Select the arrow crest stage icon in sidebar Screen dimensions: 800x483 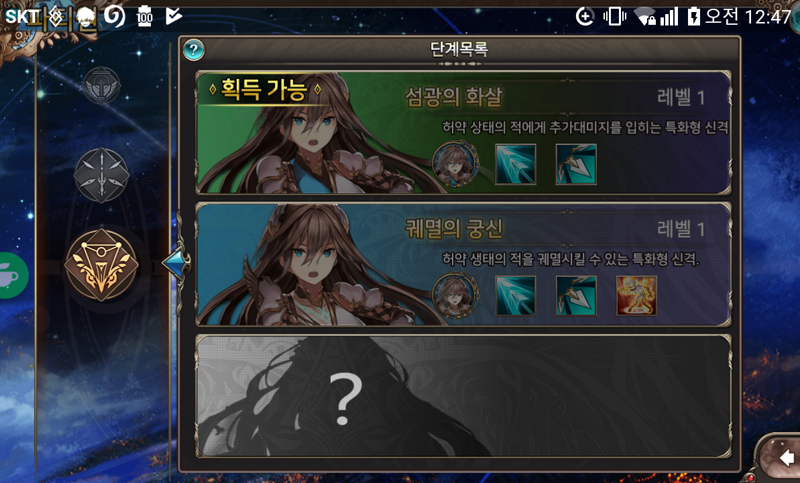102,175
